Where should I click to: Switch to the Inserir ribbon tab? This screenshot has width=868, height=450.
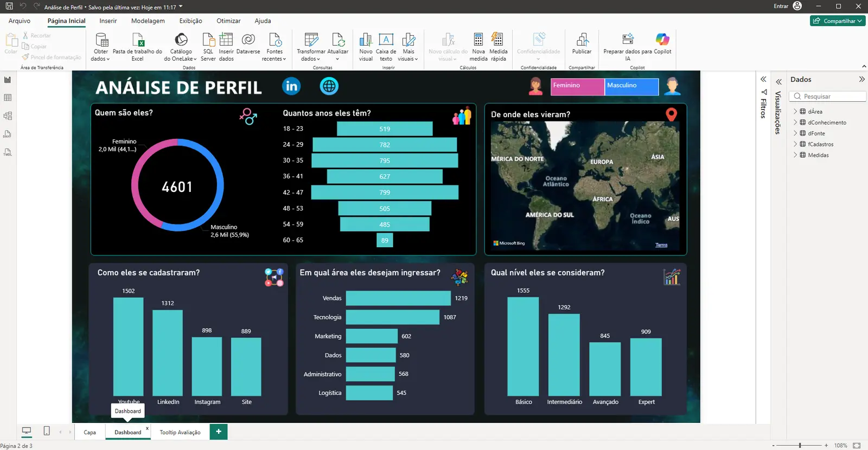click(x=108, y=21)
